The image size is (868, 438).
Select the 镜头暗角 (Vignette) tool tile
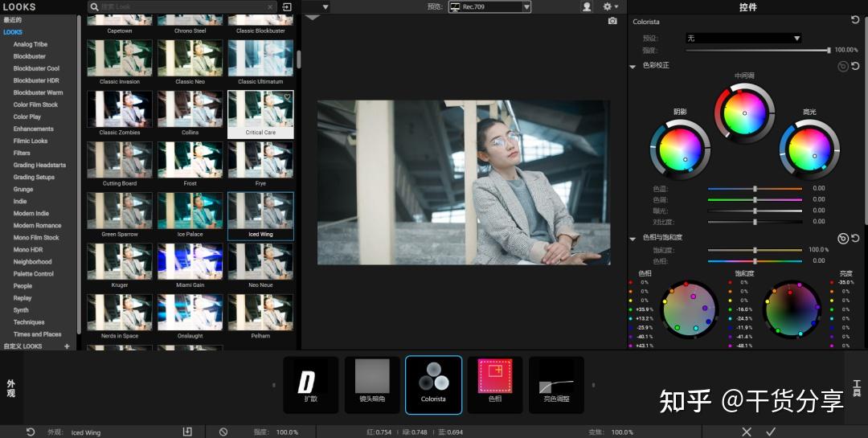pos(372,384)
